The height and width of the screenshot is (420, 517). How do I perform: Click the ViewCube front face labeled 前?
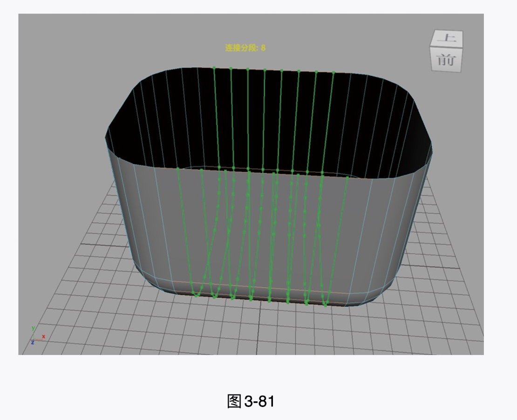click(446, 59)
